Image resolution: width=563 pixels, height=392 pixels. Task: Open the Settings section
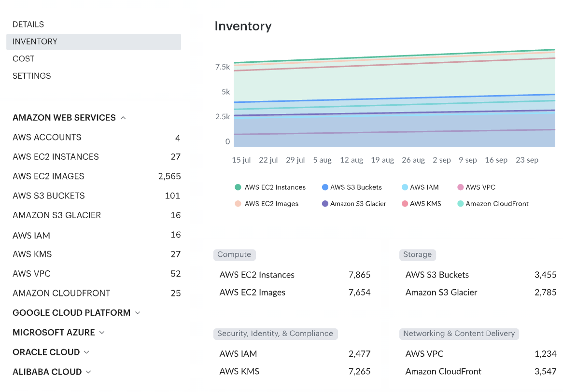coord(31,76)
